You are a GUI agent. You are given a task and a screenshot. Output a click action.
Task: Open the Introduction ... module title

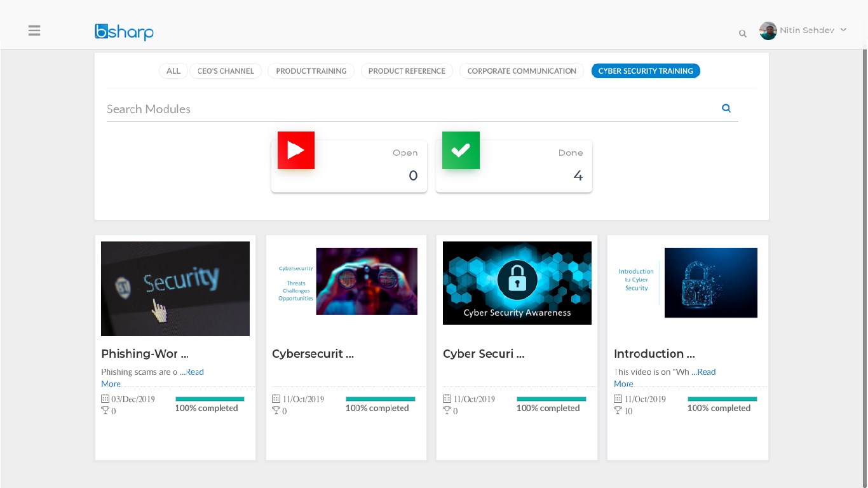[654, 354]
